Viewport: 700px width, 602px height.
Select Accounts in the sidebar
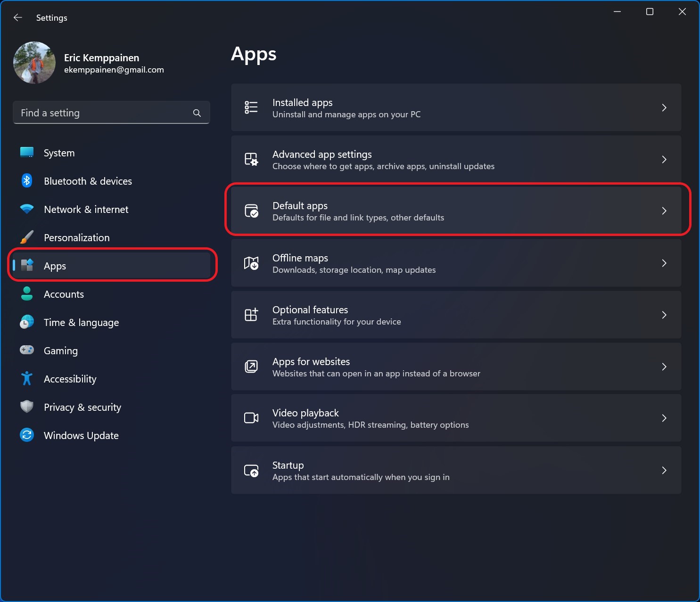pos(111,294)
